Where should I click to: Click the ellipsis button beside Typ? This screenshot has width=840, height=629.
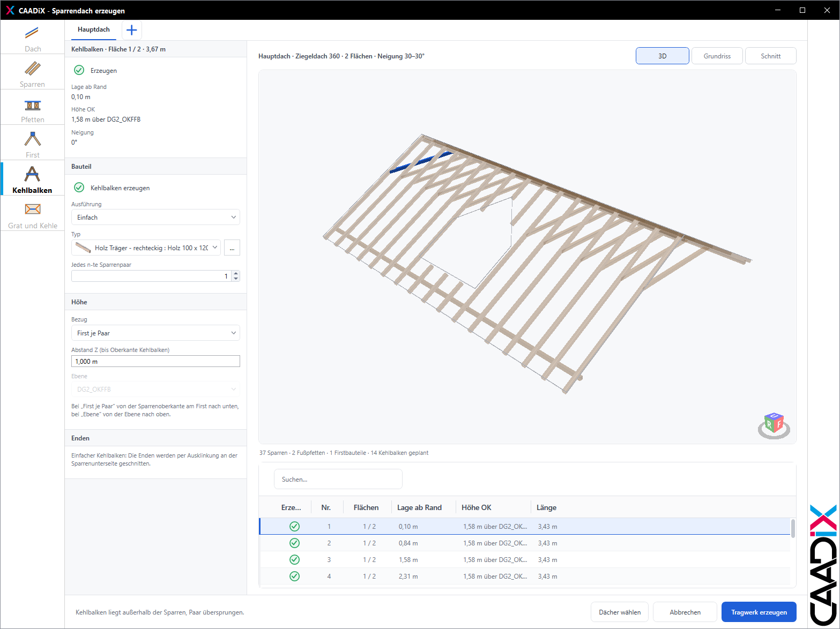pyautogui.click(x=232, y=248)
